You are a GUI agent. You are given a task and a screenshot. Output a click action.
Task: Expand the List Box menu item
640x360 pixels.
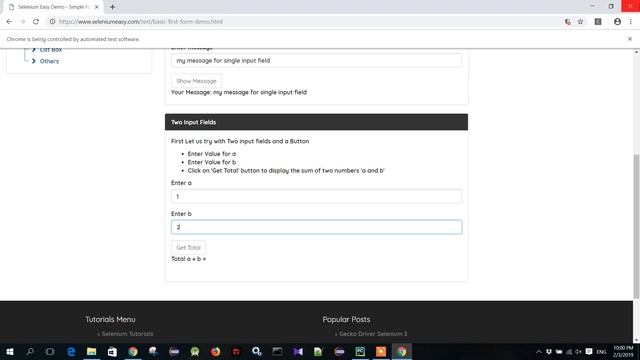pos(33,50)
